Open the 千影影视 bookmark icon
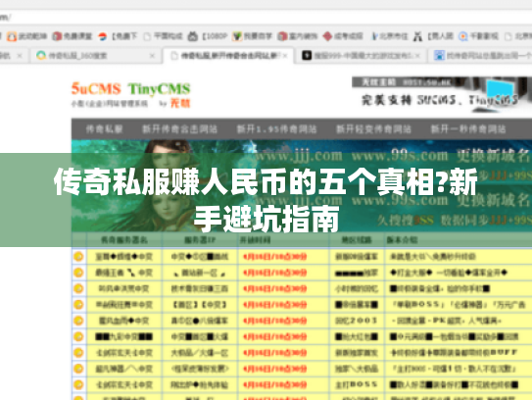The width and height of the screenshot is (532, 400). coord(462,36)
